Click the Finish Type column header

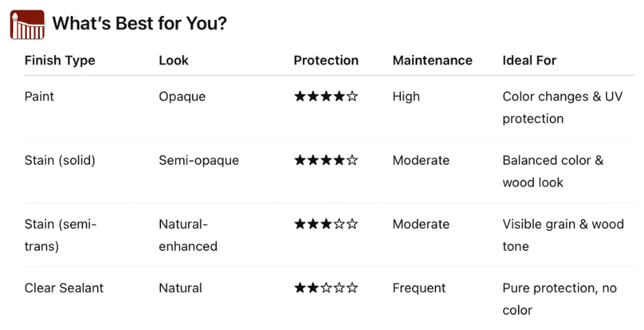[60, 60]
